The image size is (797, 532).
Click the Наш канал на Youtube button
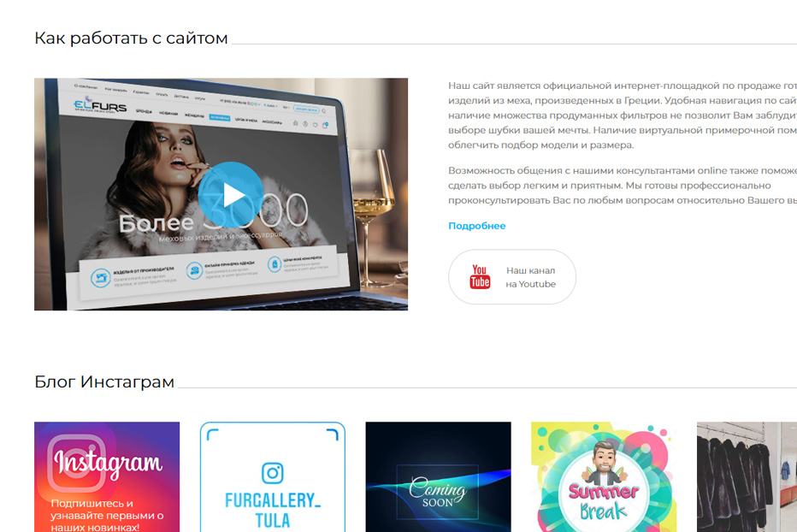point(512,276)
